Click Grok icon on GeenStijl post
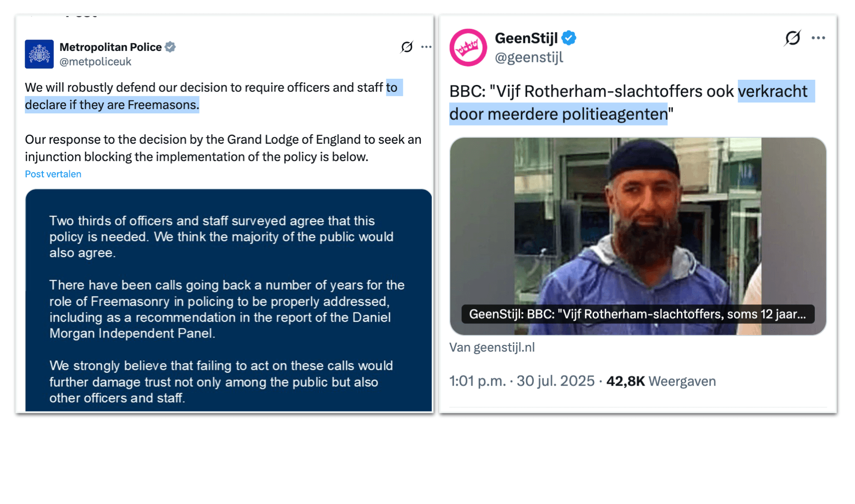The image size is (855, 504). pos(792,38)
